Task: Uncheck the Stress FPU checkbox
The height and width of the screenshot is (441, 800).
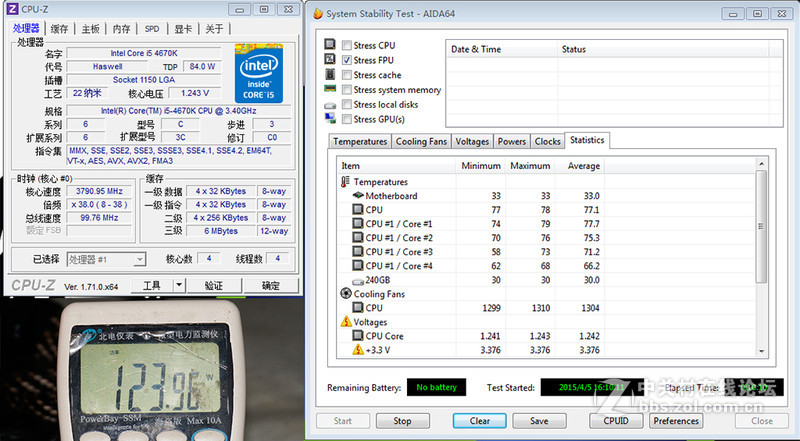Action: [346, 60]
